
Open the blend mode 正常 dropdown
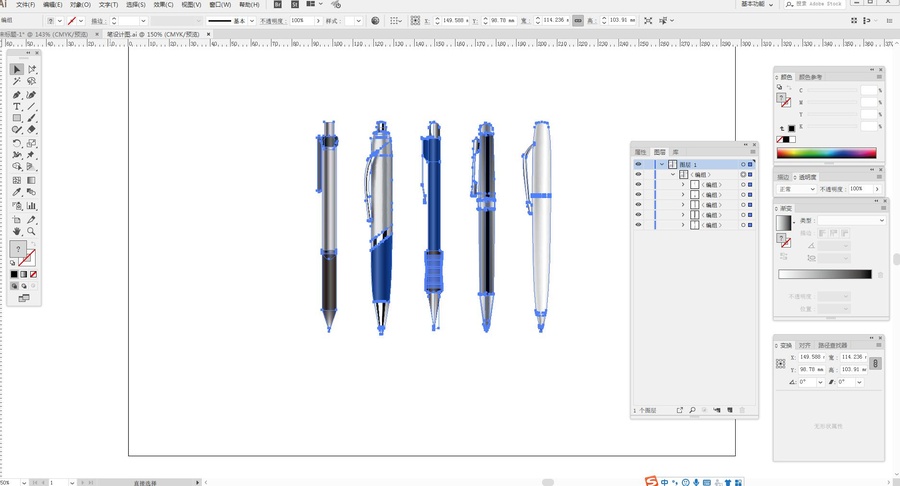(797, 189)
